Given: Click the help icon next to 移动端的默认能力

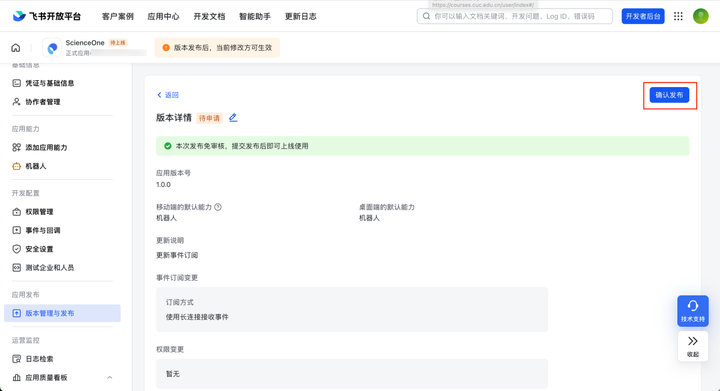Looking at the screenshot, I should click(218, 207).
